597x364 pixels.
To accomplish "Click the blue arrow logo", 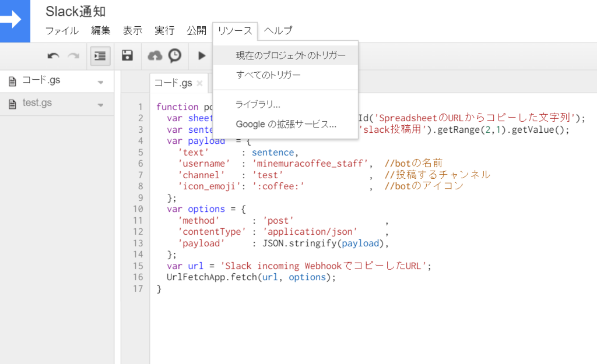I will (x=15, y=21).
